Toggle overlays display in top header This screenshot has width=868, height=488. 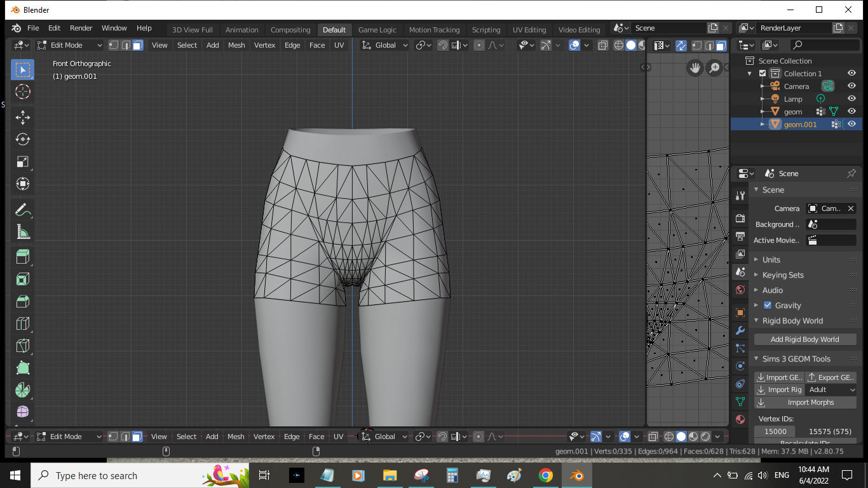[x=574, y=45]
